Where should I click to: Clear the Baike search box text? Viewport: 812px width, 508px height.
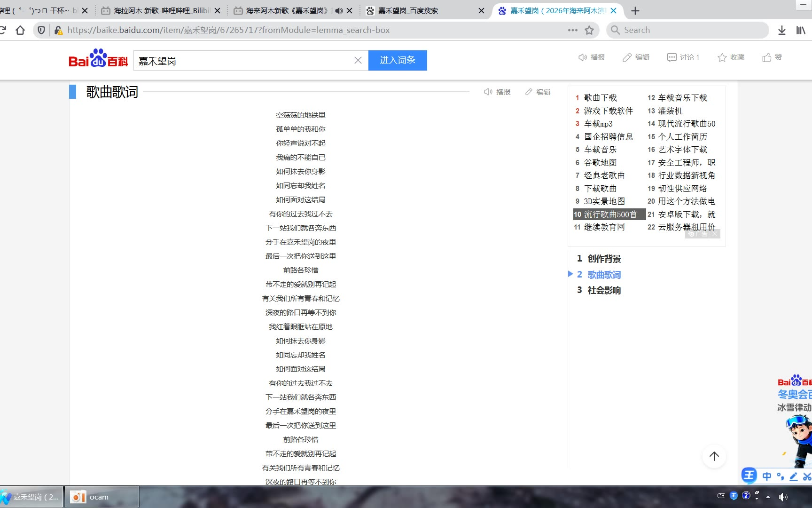coord(358,60)
